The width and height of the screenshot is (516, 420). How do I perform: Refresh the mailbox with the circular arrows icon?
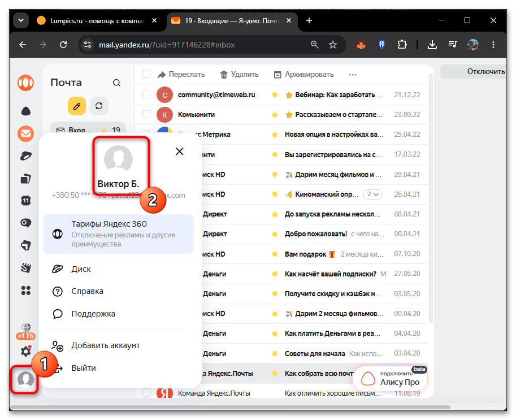point(99,106)
